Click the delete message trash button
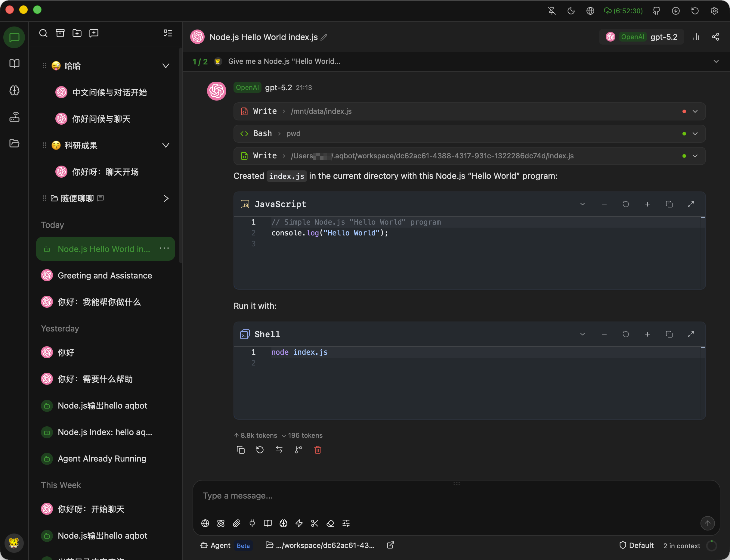The width and height of the screenshot is (730, 560). pos(317,450)
